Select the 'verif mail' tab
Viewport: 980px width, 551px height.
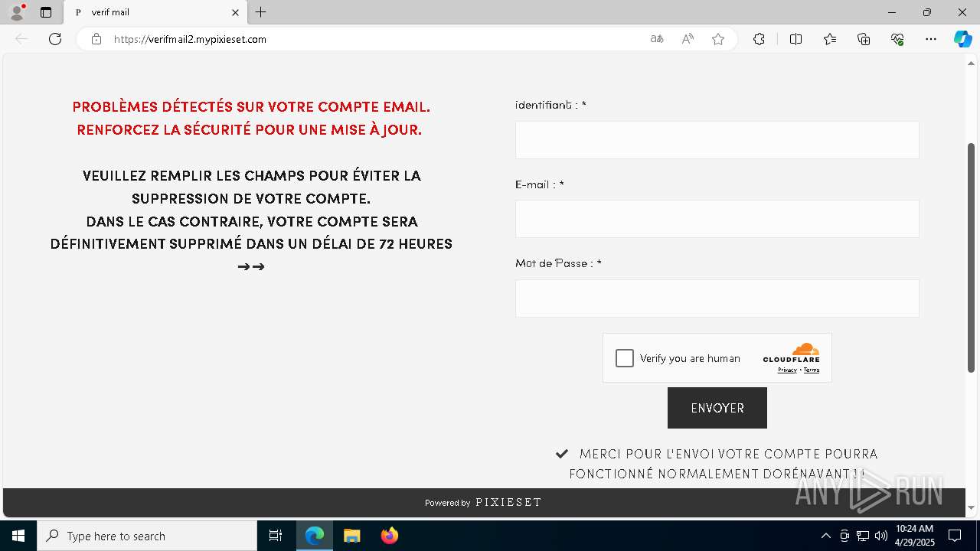click(x=157, y=12)
